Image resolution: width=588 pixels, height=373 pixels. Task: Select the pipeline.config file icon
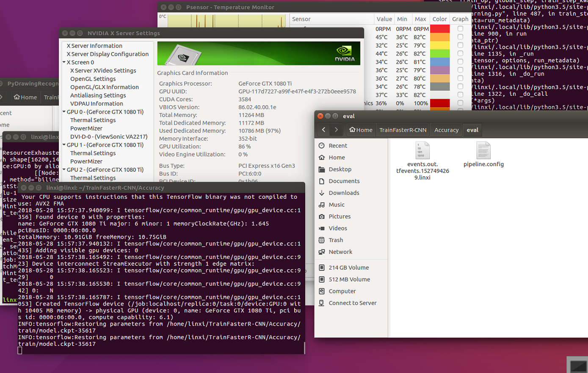tap(483, 151)
